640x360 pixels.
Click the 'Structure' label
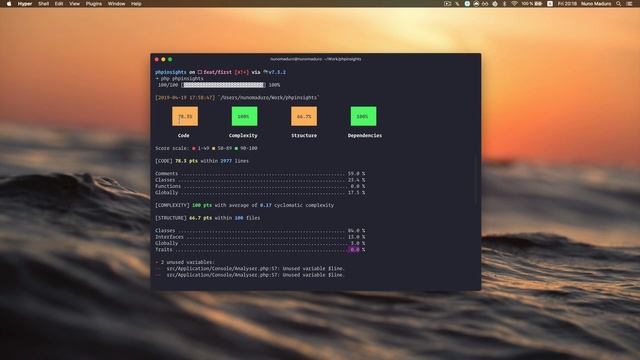coord(304,136)
